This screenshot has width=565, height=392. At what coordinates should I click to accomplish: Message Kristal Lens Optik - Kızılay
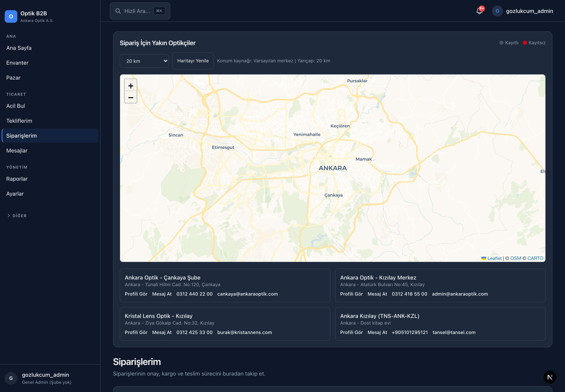(162, 332)
